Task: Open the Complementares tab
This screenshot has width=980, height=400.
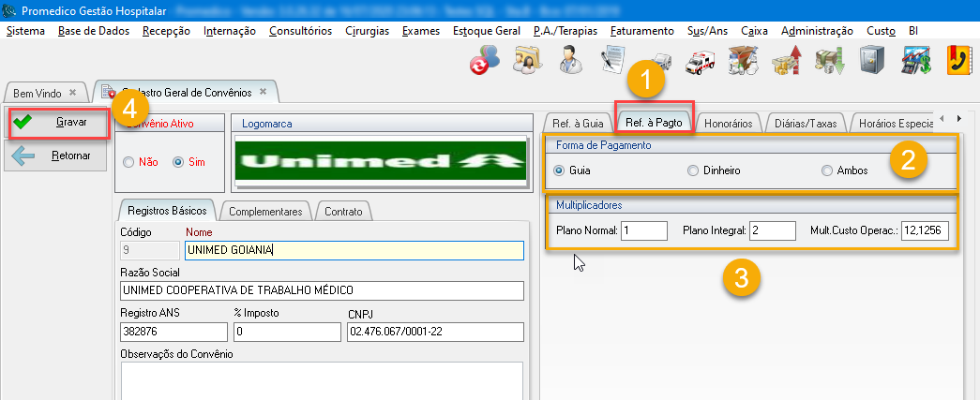Action: (265, 212)
